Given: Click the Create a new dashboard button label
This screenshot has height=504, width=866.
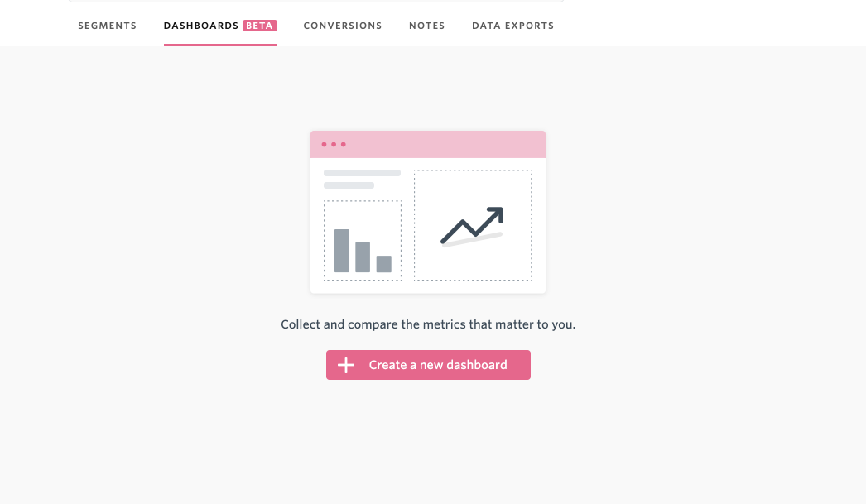Looking at the screenshot, I should click(x=438, y=365).
